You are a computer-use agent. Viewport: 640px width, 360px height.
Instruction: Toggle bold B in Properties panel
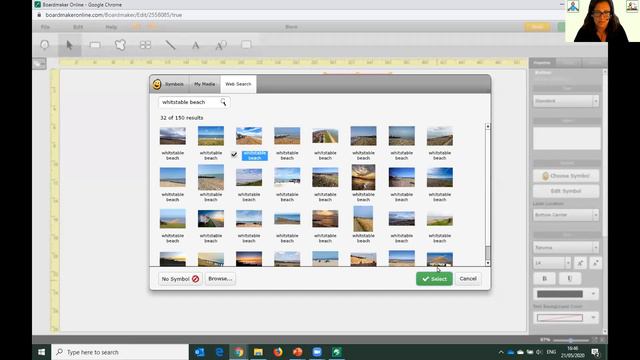click(544, 278)
